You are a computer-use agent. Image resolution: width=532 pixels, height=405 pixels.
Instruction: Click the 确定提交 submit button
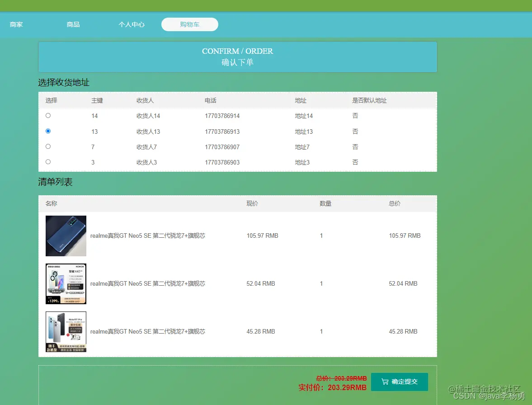tap(400, 382)
